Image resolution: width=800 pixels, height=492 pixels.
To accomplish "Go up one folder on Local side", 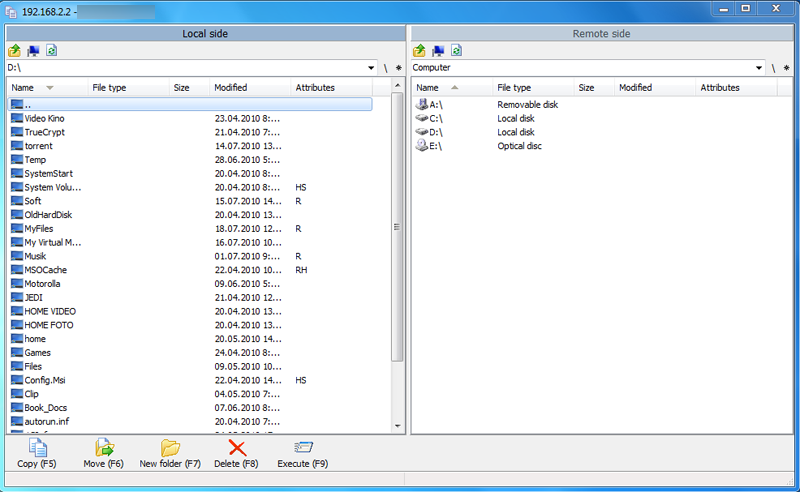I will pos(14,51).
